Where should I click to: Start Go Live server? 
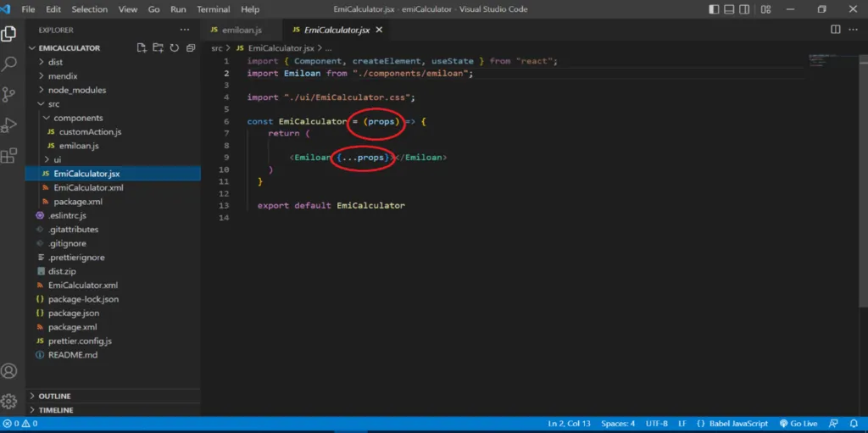click(x=798, y=424)
